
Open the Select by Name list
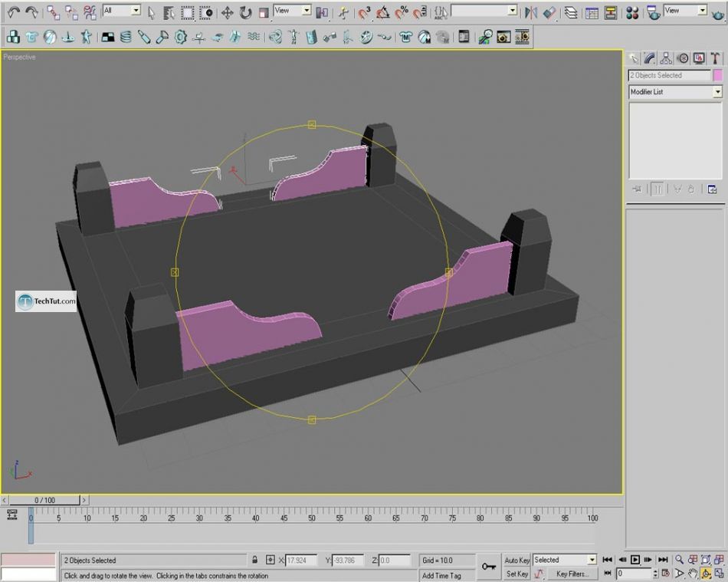pos(169,12)
